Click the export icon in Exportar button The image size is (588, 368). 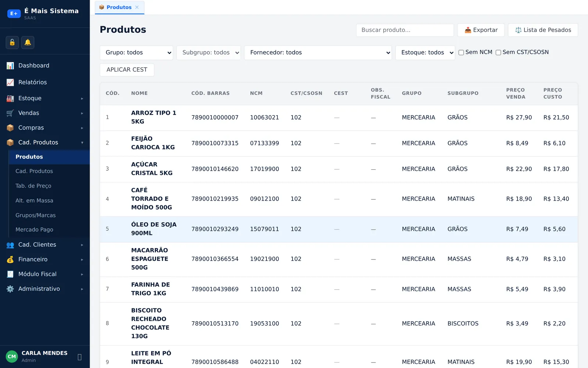point(468,30)
